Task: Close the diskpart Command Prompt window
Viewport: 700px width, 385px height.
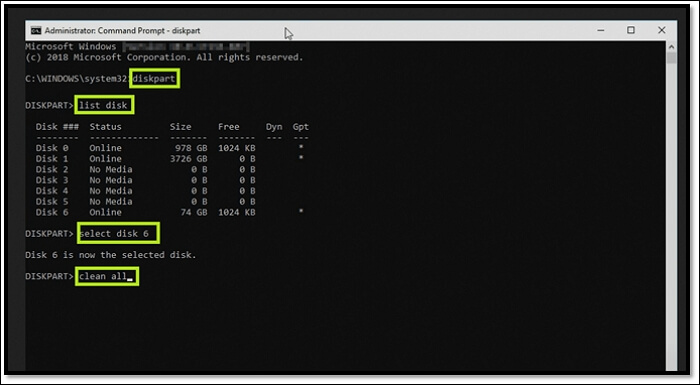Action: [662, 30]
